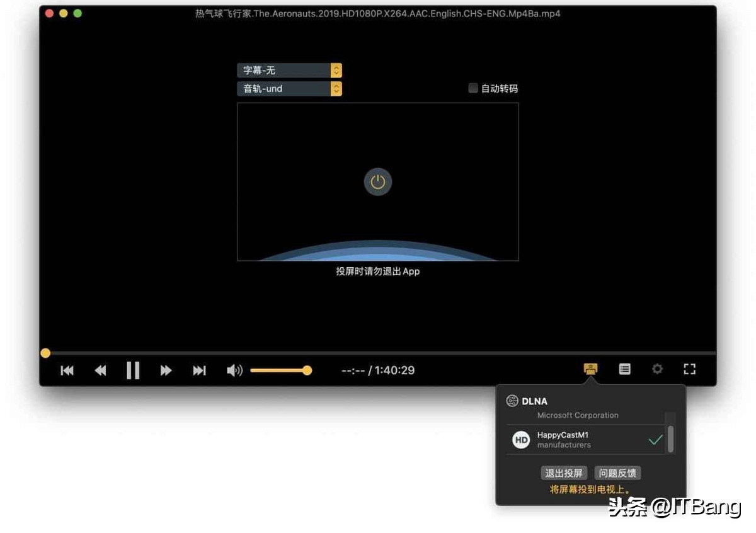756x533 pixels.
Task: Open the audio track 音轨-und dropdown
Action: 289,89
